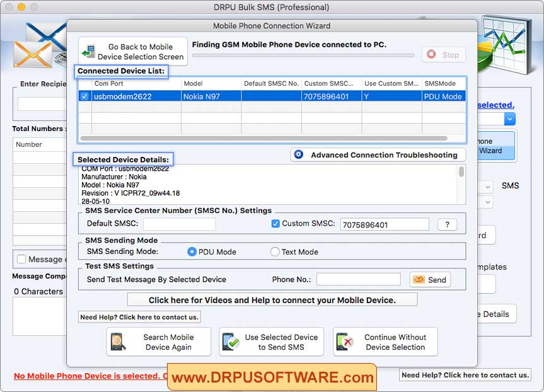Screen dimensions: 544x392
Task: Open the blue dropdown in main window
Action: pyautogui.click(x=509, y=119)
